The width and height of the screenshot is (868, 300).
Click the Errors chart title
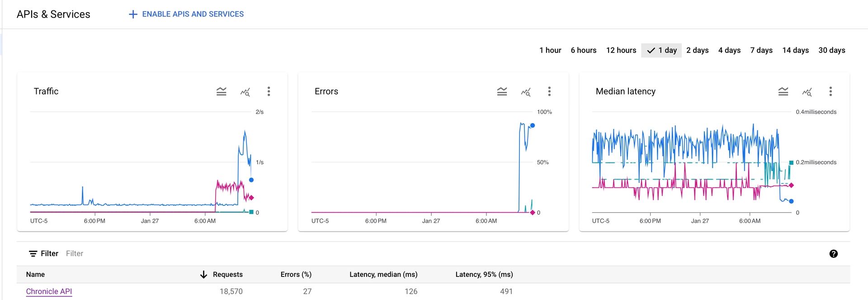coord(326,91)
